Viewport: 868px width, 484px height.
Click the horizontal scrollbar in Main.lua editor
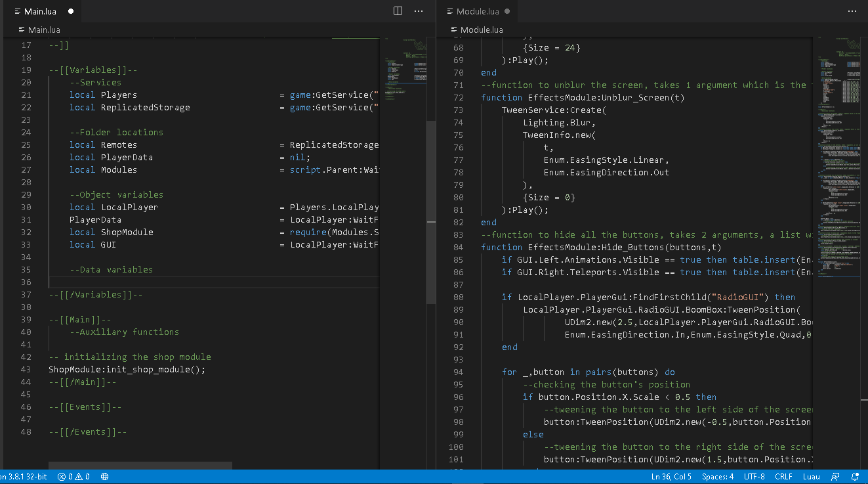140,466
